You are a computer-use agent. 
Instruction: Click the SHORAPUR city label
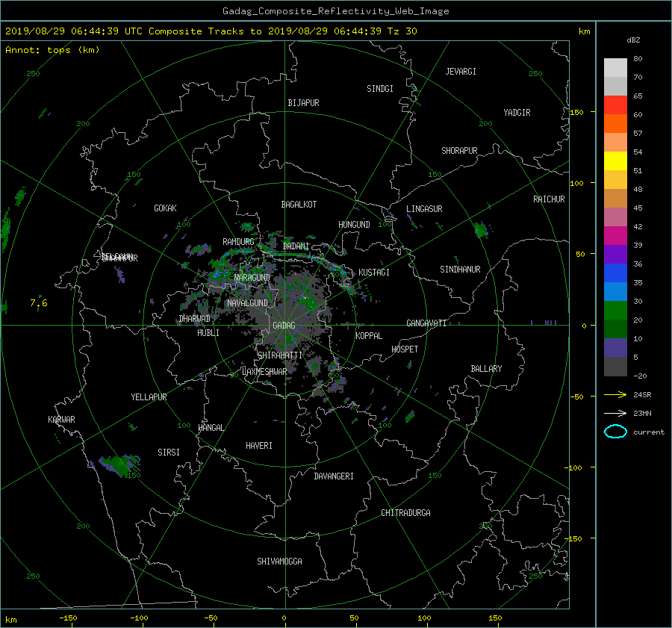tap(459, 150)
